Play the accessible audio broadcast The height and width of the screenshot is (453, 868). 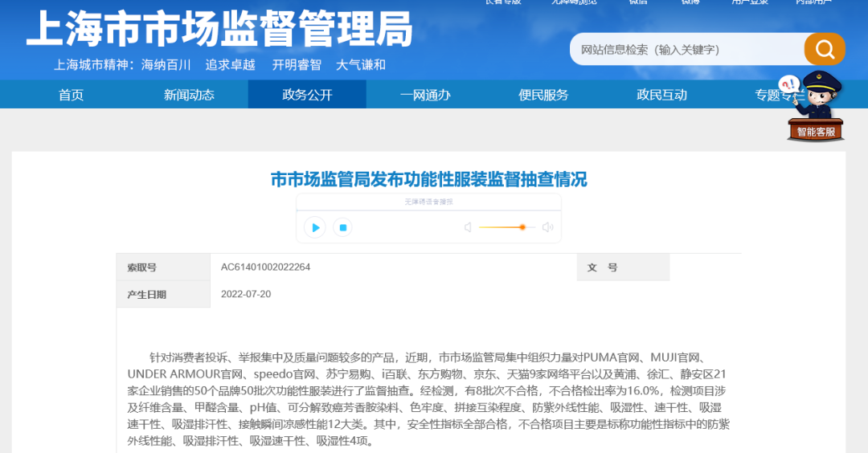click(x=315, y=228)
